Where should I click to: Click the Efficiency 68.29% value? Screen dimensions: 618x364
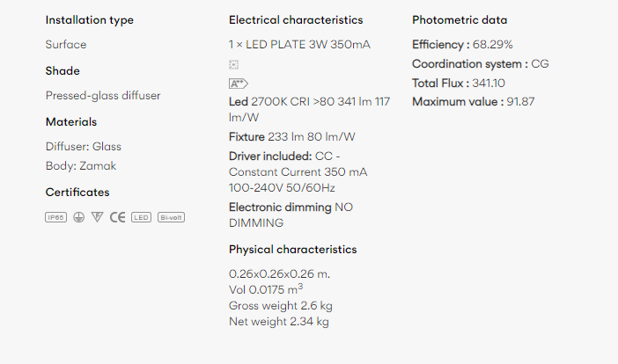pyautogui.click(x=462, y=45)
